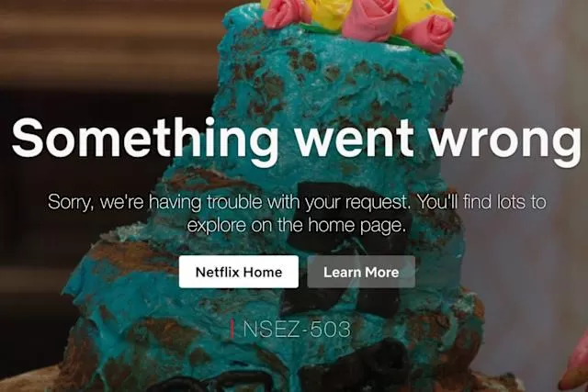
Task: Click the rightmost pink rose on the cake
Action: [x=433, y=33]
